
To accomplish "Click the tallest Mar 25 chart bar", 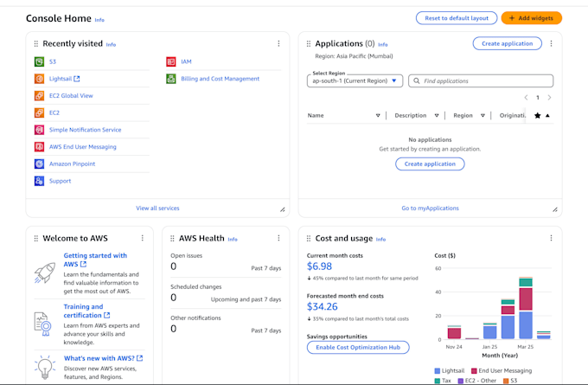I will [526, 308].
